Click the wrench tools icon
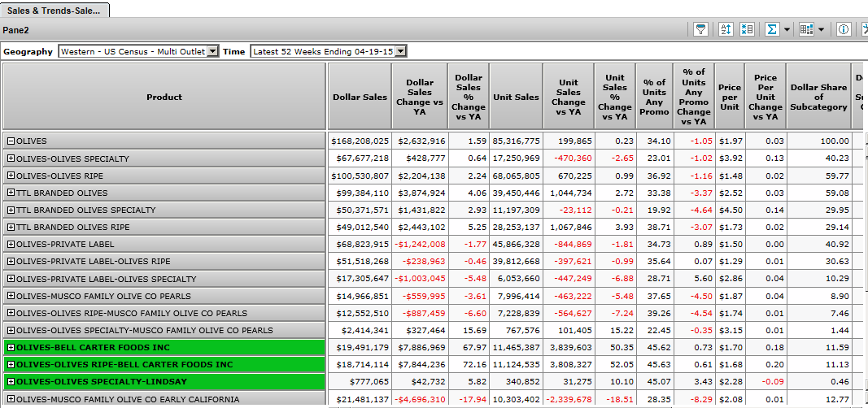Viewport: 868px width, 408px height. point(864,29)
